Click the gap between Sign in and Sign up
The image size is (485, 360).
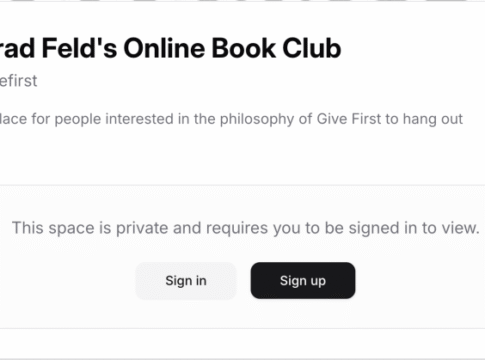tap(243, 281)
